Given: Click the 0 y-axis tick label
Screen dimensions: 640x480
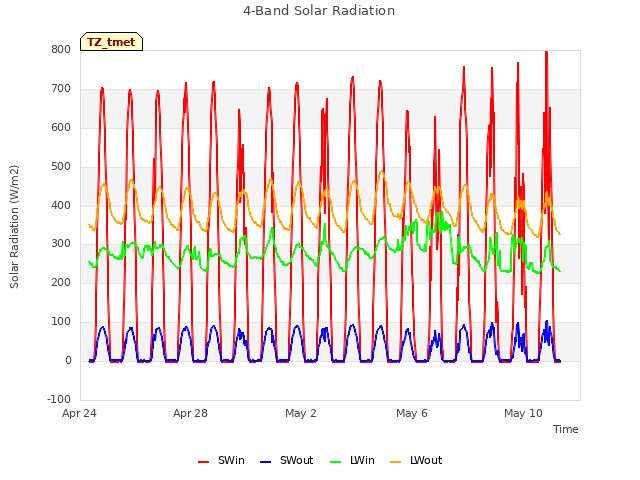Looking at the screenshot, I should pyautogui.click(x=68, y=360).
